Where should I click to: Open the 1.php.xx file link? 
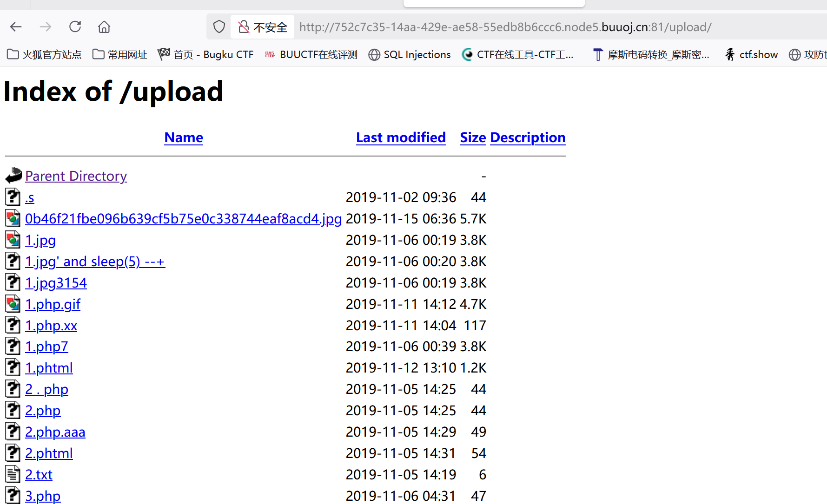point(51,326)
